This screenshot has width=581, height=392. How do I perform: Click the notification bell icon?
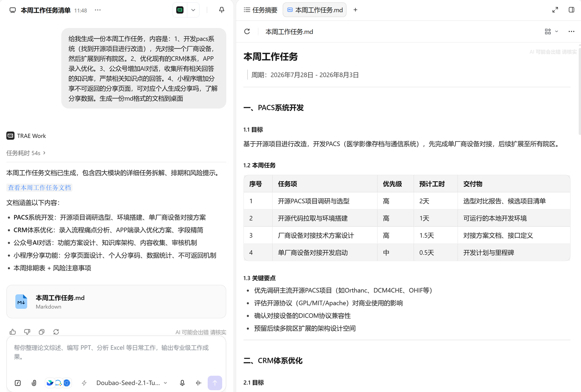pos(222,10)
